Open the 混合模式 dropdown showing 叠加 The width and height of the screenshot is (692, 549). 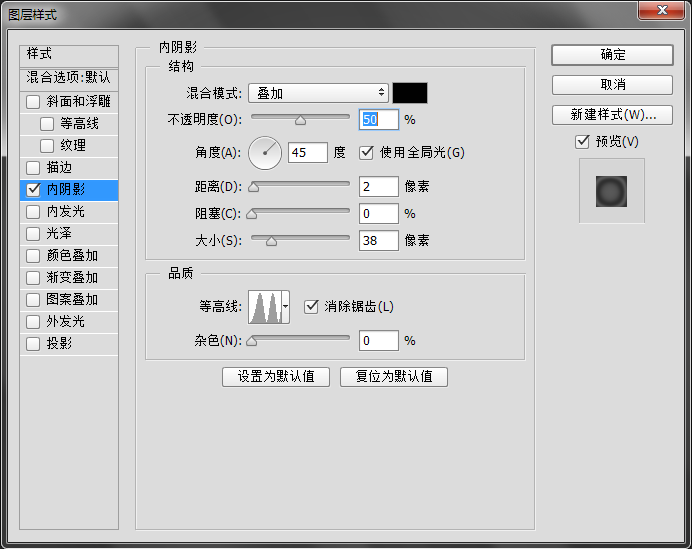(x=318, y=93)
